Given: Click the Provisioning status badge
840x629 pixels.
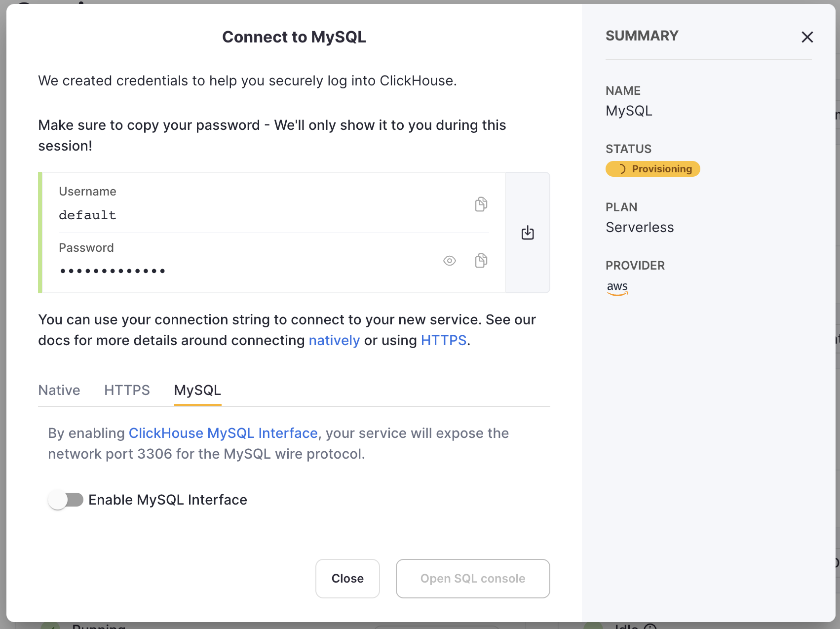Looking at the screenshot, I should [x=652, y=169].
